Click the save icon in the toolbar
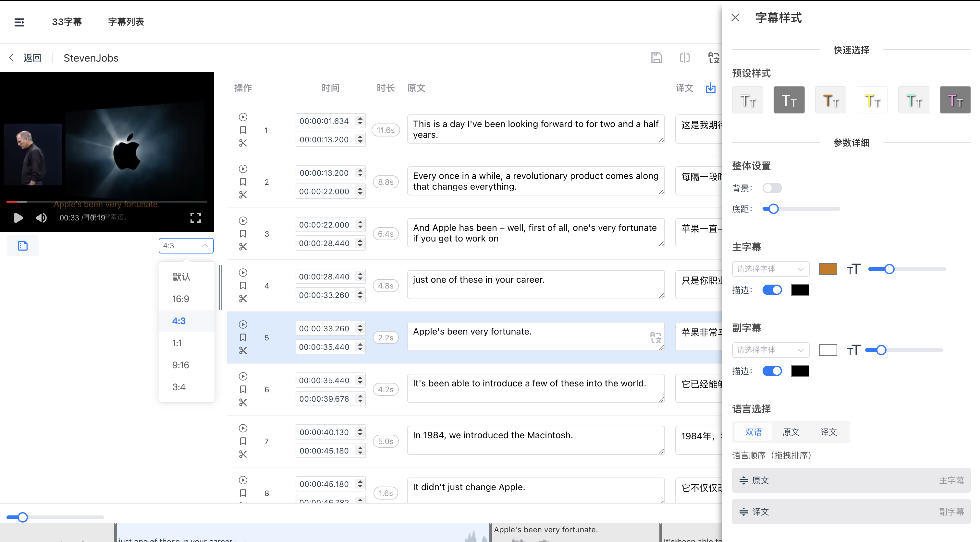Viewport: 980px width, 542px height. click(x=656, y=58)
